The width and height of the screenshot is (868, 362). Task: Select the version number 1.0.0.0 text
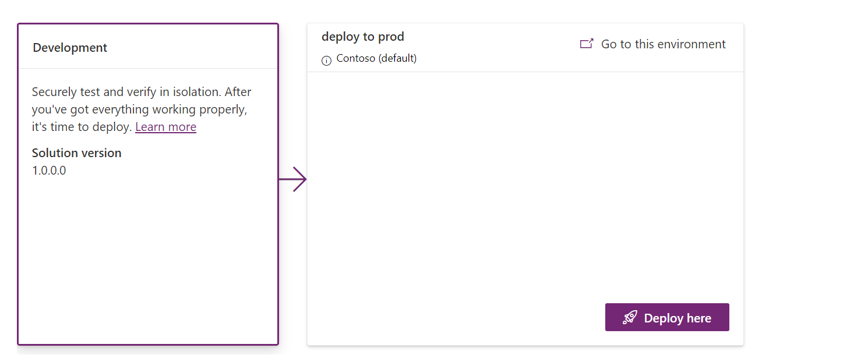click(x=49, y=170)
